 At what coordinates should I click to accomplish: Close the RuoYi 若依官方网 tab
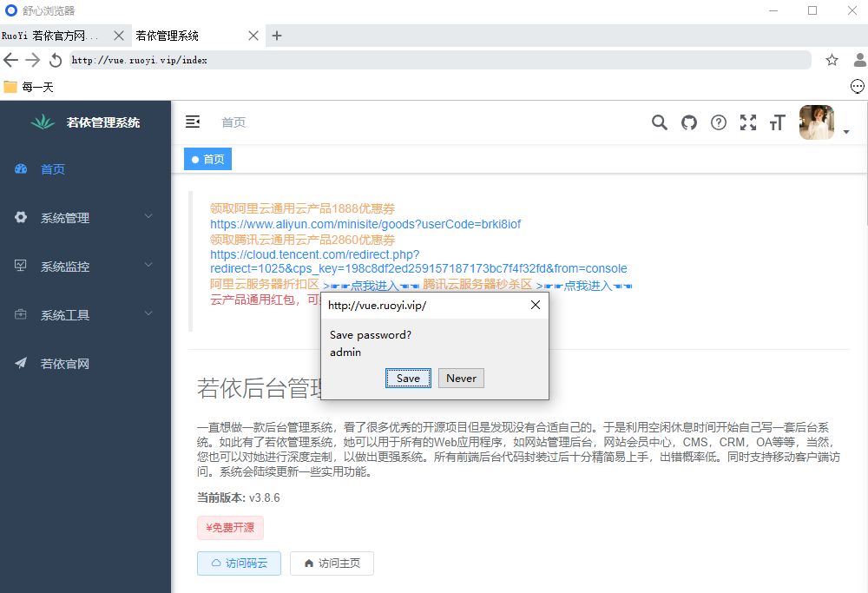pos(118,36)
